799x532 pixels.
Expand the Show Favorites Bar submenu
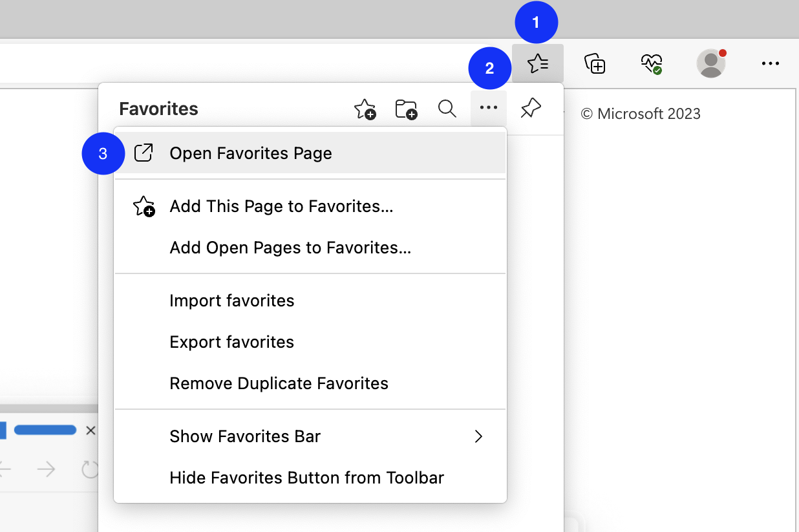(310, 437)
